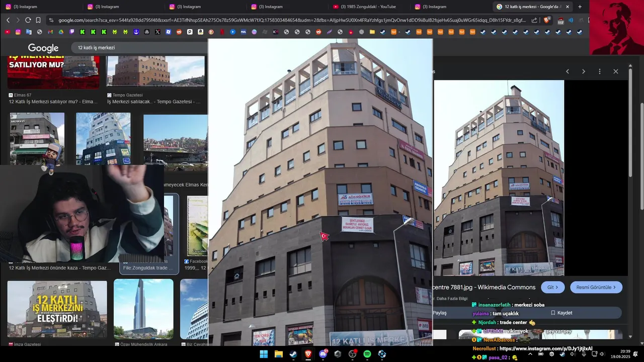Open Steam from the taskbar
Viewport: 644px width, 362px height.
click(293, 354)
